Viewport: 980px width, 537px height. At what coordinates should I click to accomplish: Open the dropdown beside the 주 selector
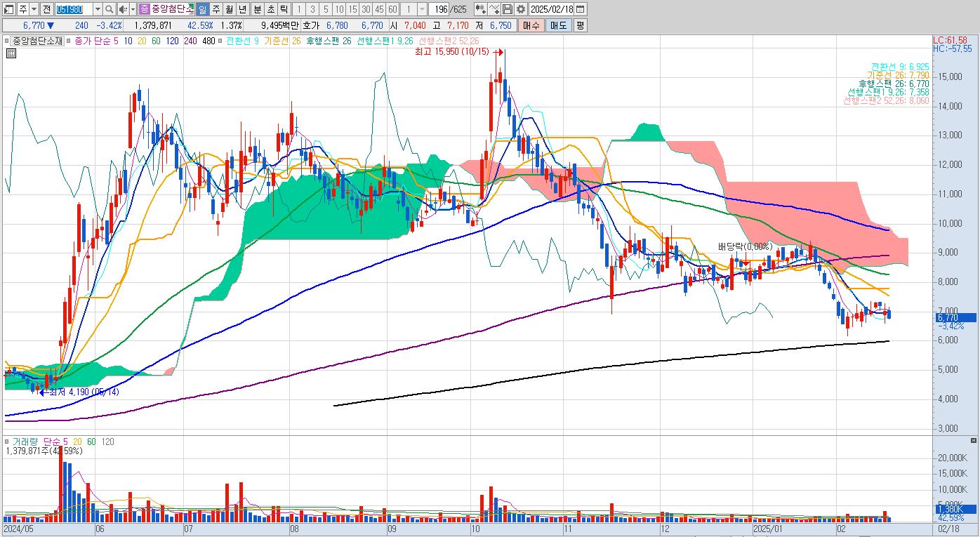coord(34,9)
